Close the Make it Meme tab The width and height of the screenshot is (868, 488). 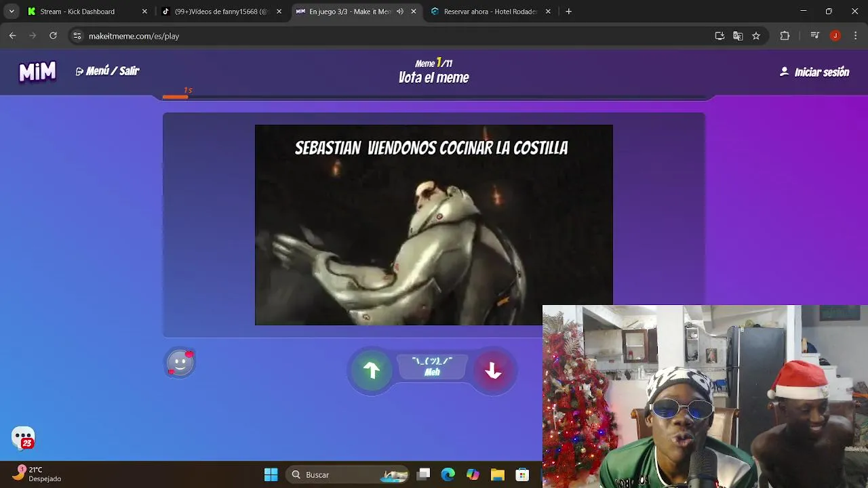[x=414, y=12]
